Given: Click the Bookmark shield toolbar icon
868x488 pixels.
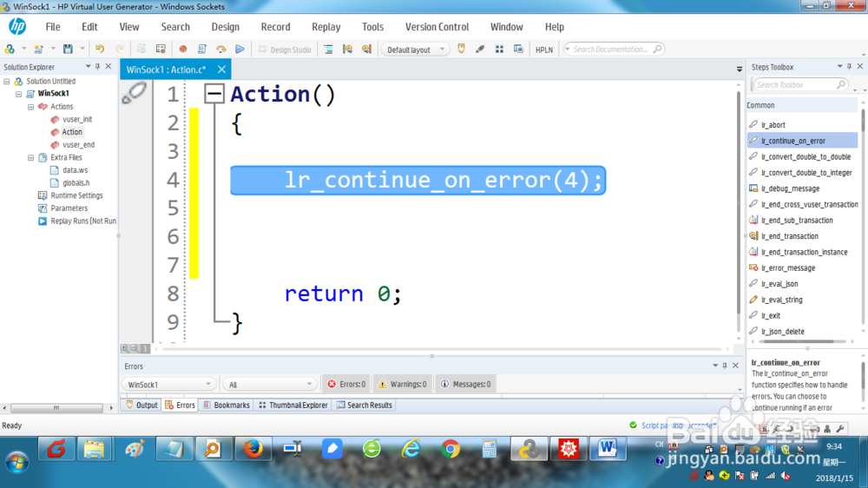Looking at the screenshot, I should (x=461, y=49).
